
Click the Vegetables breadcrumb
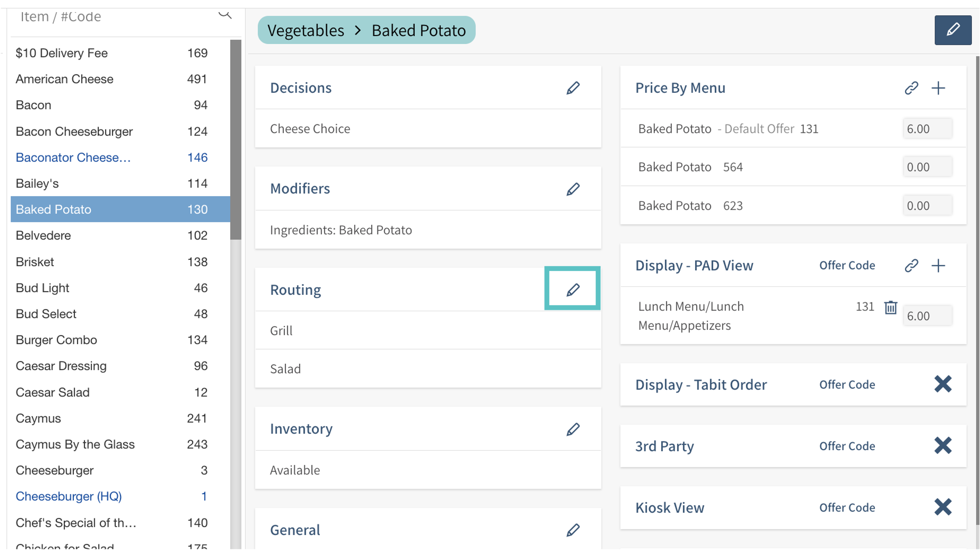click(x=306, y=30)
